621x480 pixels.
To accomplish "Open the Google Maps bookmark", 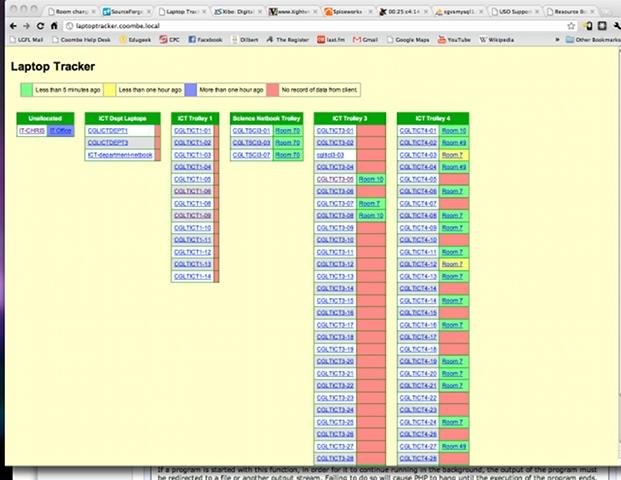I will click(408, 40).
